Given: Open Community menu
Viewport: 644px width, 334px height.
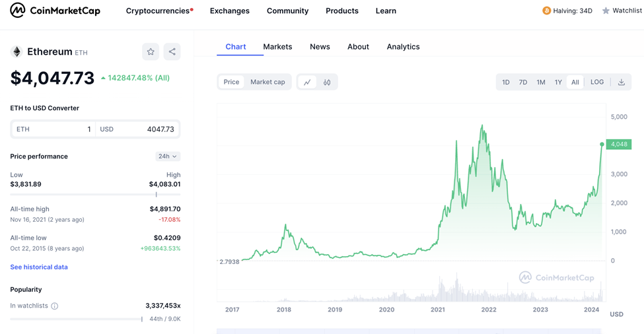Looking at the screenshot, I should (287, 11).
